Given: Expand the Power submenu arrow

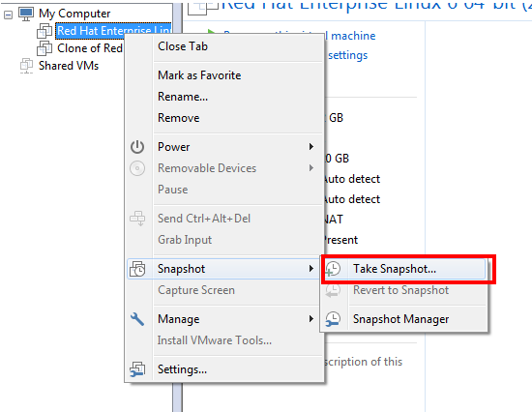Looking at the screenshot, I should [x=311, y=147].
